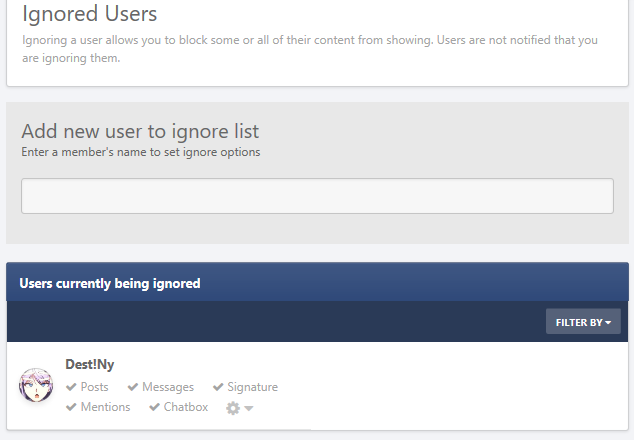634x440 pixels.
Task: Click the checkmark icon beside Chatbox
Action: [x=154, y=407]
